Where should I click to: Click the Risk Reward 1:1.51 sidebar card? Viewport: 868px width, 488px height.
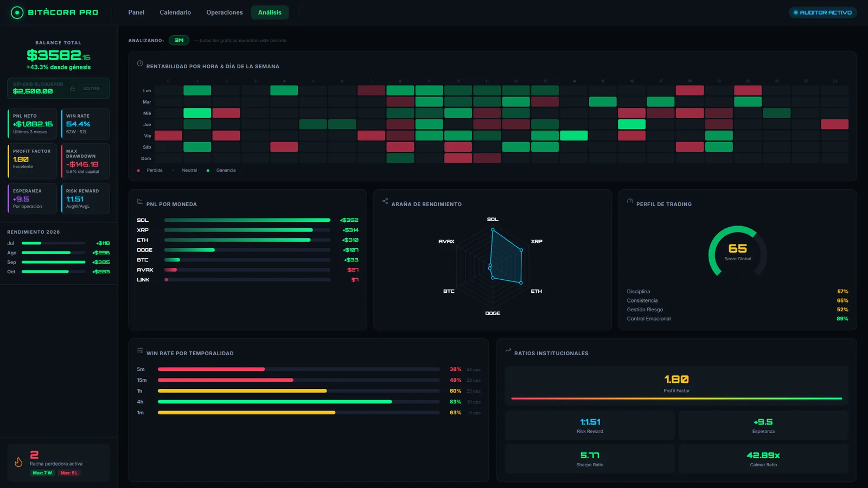click(85, 198)
